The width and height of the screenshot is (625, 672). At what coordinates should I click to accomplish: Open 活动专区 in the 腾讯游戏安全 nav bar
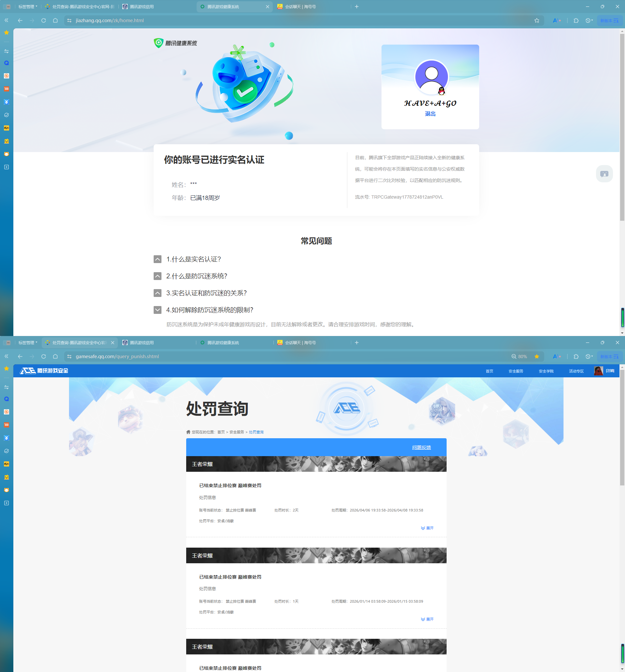pos(576,371)
